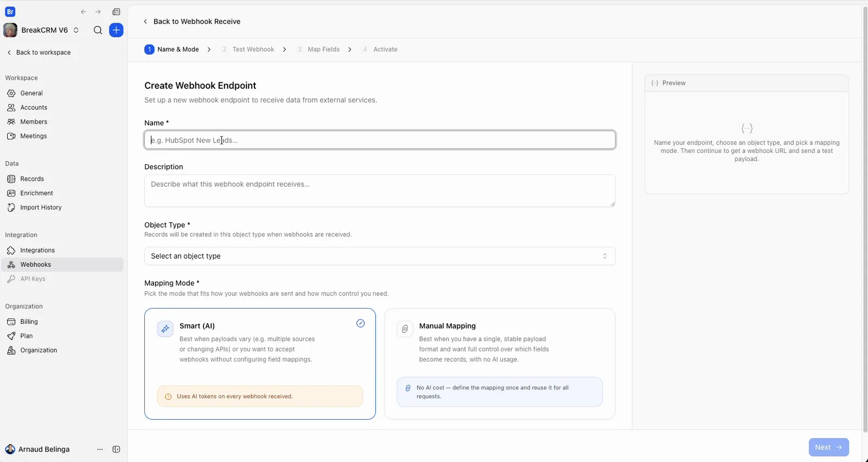Click the Organization building icon
The height and width of the screenshot is (462, 868).
coord(11,350)
